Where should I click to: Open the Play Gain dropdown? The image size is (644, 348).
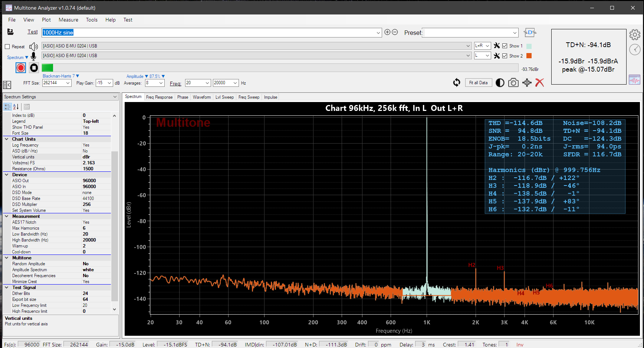coord(110,83)
